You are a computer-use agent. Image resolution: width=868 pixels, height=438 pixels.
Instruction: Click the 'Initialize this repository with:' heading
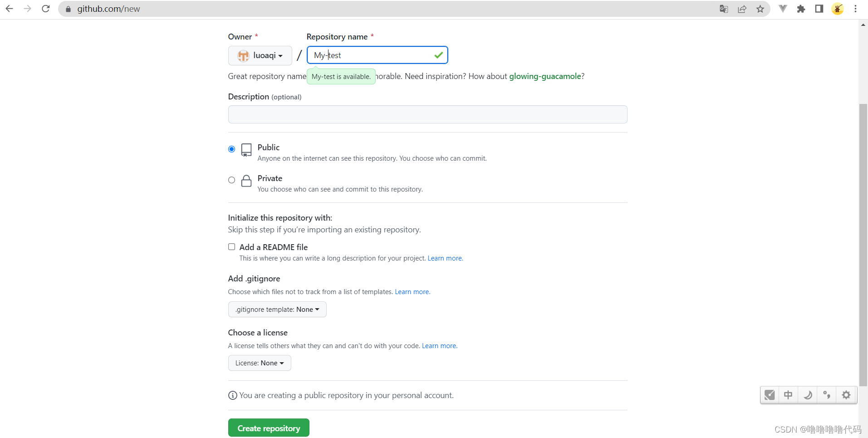(280, 218)
